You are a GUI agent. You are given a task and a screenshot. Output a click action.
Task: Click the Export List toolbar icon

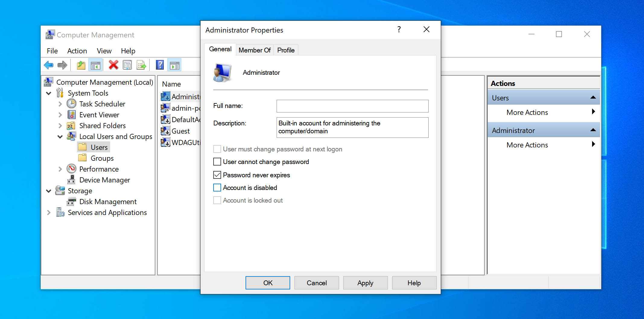point(141,65)
